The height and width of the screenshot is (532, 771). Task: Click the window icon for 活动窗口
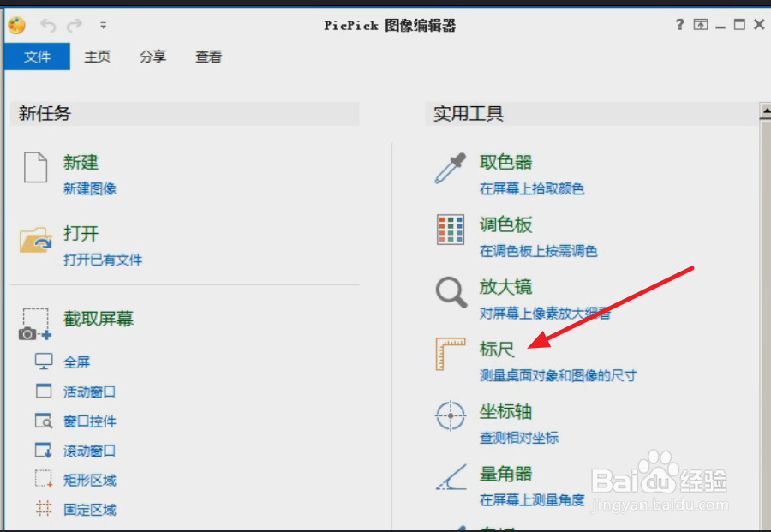point(44,391)
